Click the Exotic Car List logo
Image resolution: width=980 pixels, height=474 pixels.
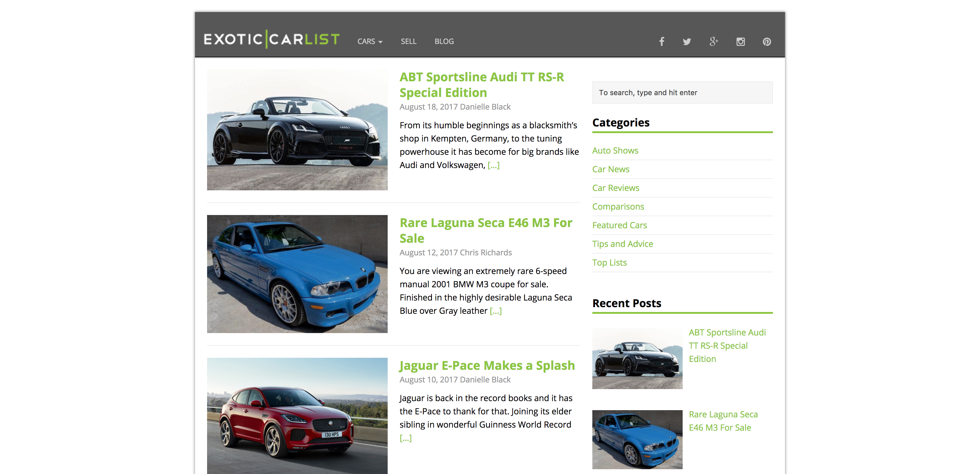click(271, 39)
